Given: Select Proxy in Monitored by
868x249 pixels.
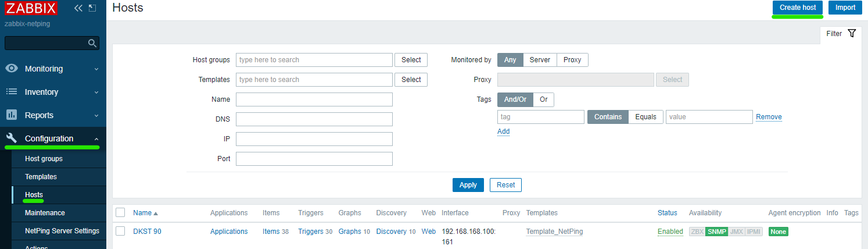Looking at the screenshot, I should [572, 60].
